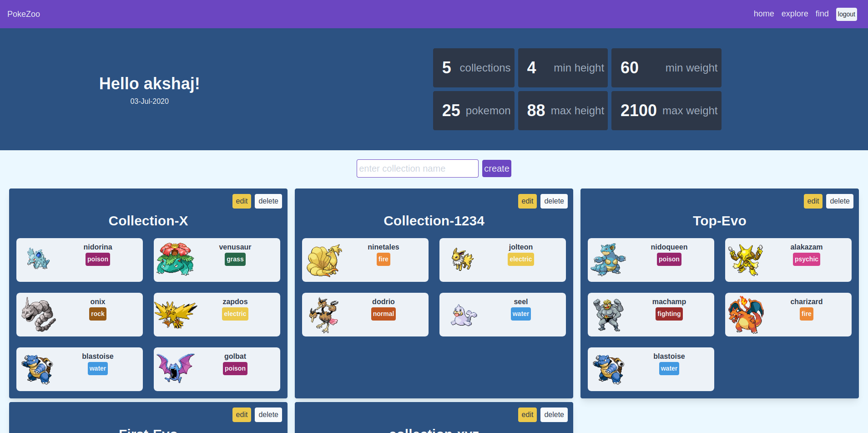Screen dimensions: 868x433
Task: Delete the Collection-X collection
Action: tap(268, 201)
